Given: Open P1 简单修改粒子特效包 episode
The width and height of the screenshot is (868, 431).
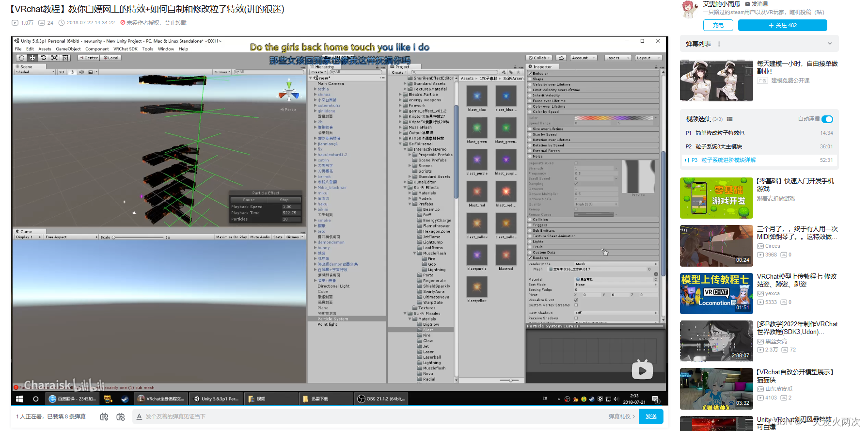Looking at the screenshot, I should point(759,133).
